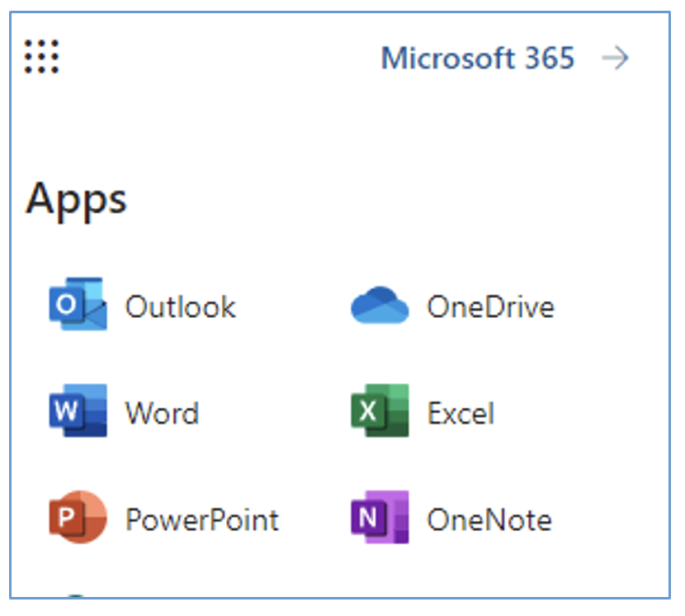The image size is (685, 616).
Task: Launch the Excel app icon
Action: 380,410
